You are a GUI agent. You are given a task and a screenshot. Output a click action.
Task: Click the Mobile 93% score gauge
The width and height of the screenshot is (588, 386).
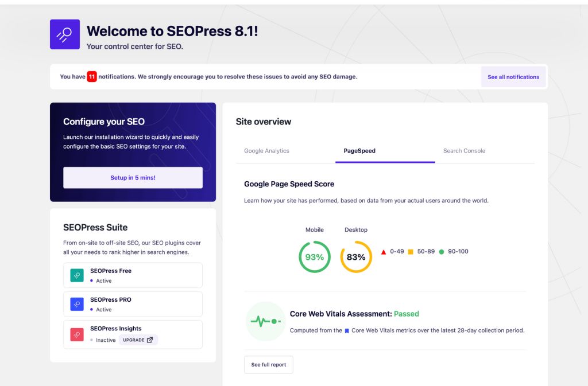tap(315, 256)
